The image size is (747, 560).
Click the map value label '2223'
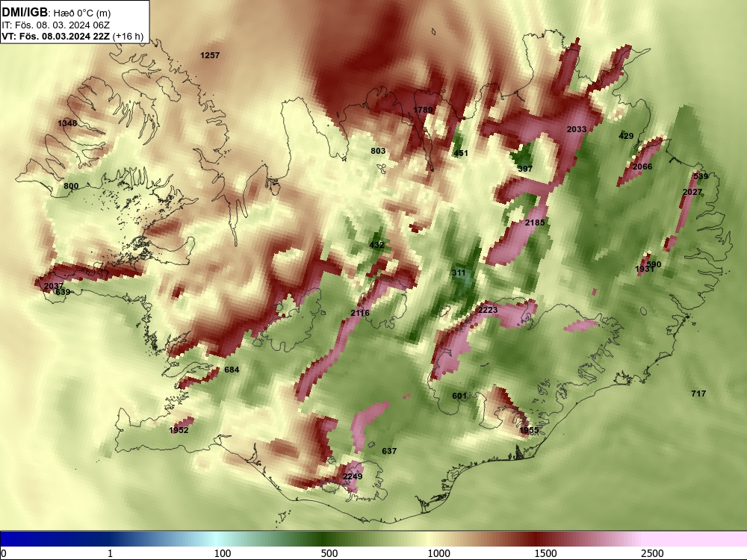[x=488, y=310]
